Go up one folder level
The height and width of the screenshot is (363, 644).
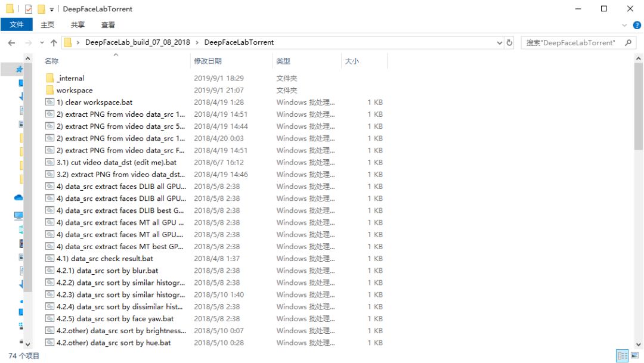point(54,43)
